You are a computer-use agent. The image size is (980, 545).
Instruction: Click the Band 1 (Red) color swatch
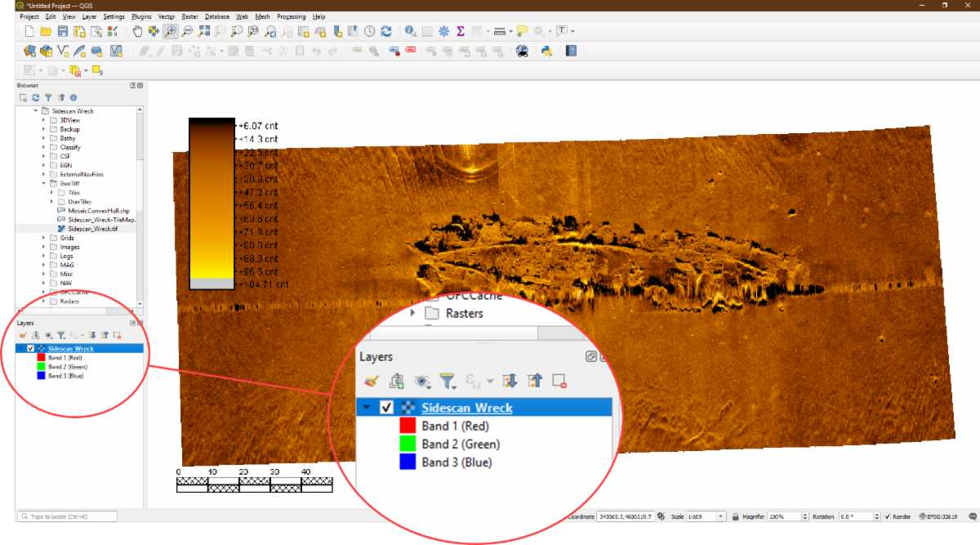(41, 358)
